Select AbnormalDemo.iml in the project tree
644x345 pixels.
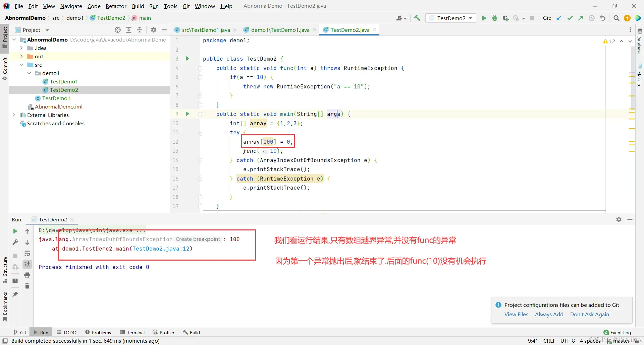[59, 107]
